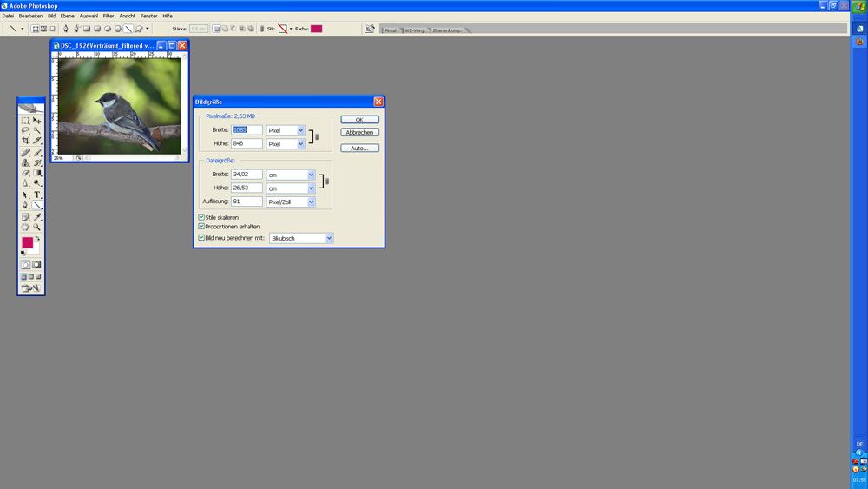The width and height of the screenshot is (868, 489).
Task: Open the shape geometry options arrow
Action: pos(148,29)
